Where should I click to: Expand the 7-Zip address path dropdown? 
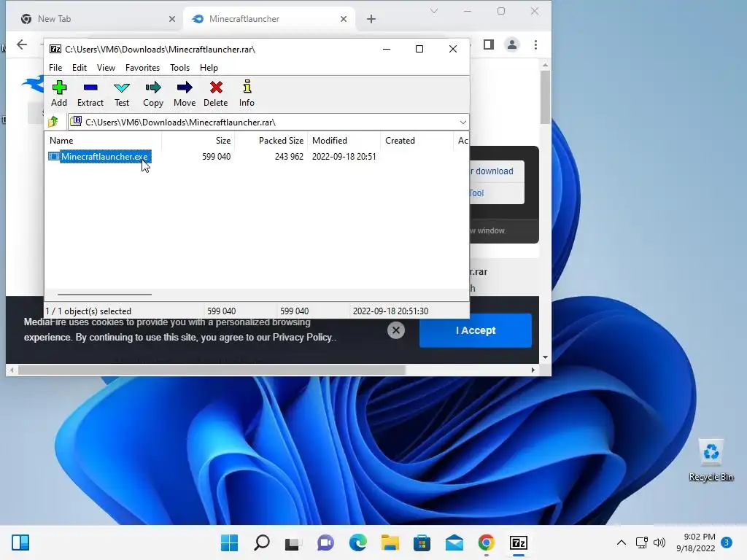462,122
